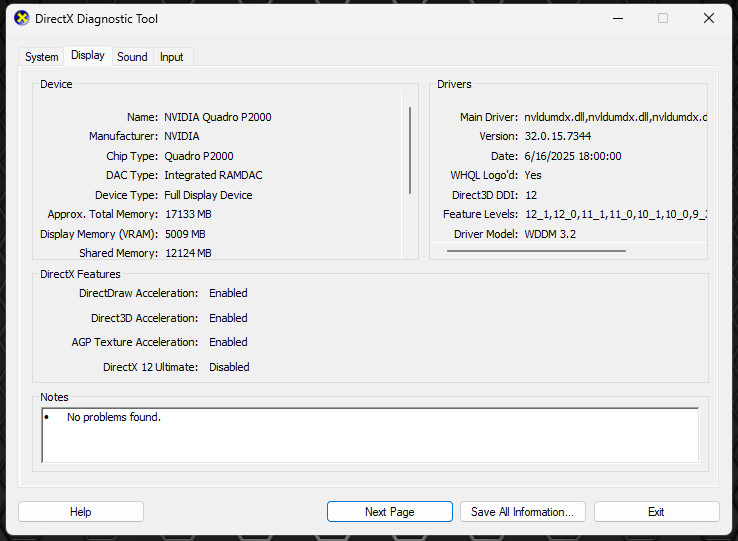Select the Display tab
The image size is (738, 541).
click(88, 56)
